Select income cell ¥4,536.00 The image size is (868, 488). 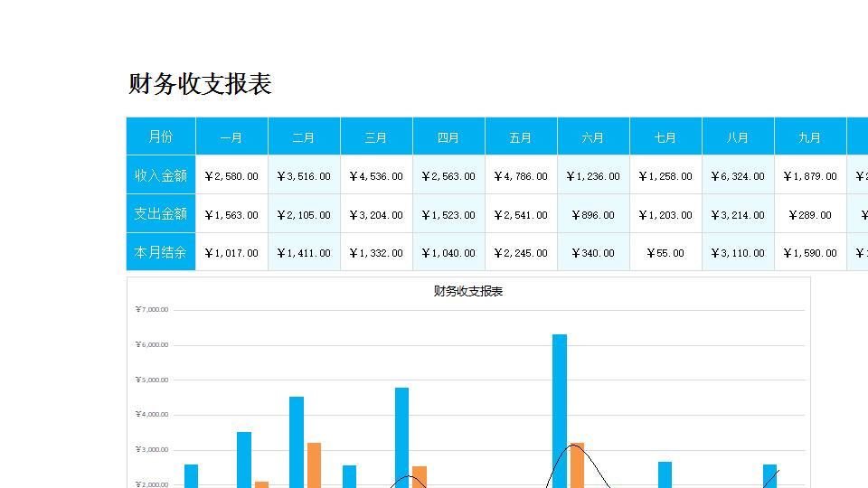(376, 174)
